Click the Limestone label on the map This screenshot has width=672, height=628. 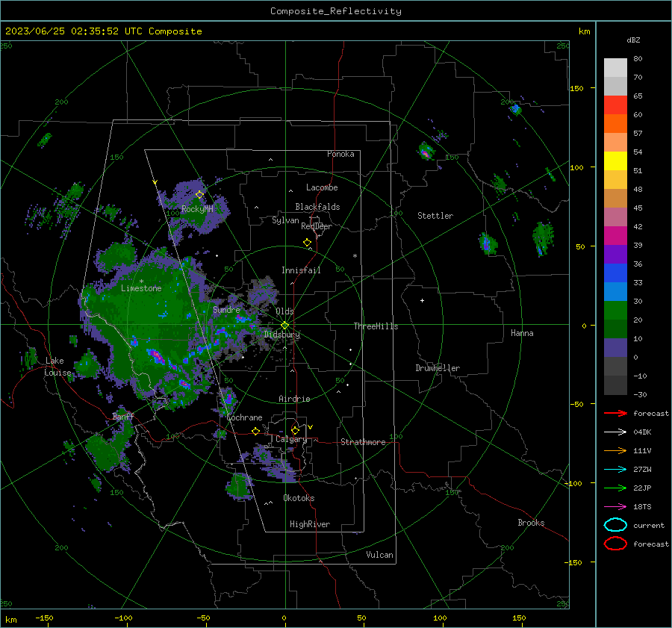(x=141, y=288)
